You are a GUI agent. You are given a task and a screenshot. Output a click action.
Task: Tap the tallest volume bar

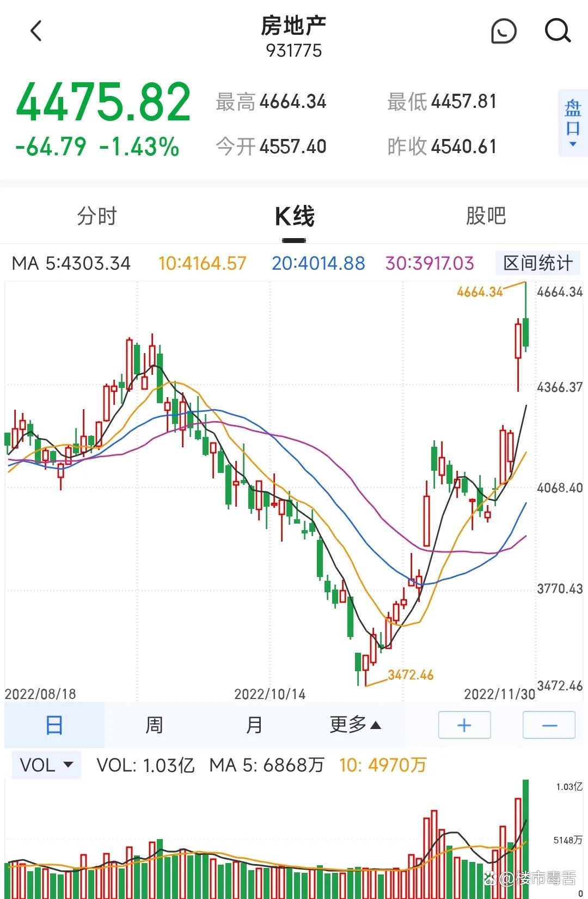tap(526, 838)
